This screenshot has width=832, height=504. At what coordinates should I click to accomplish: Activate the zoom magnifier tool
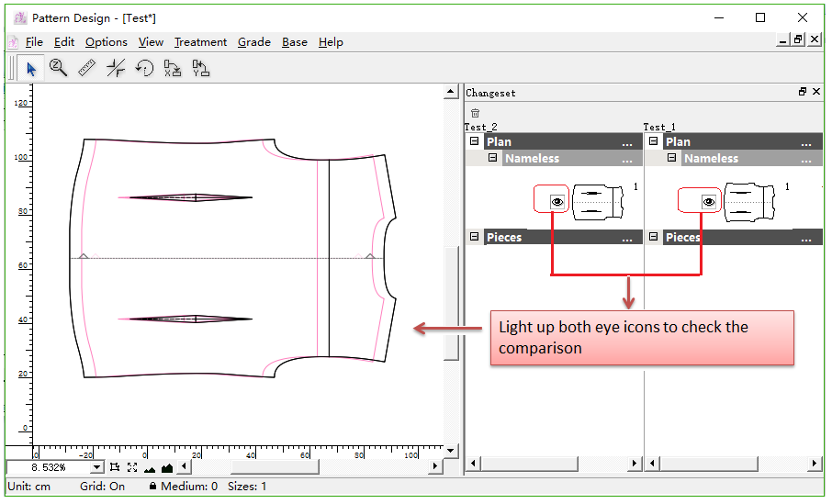tap(59, 68)
